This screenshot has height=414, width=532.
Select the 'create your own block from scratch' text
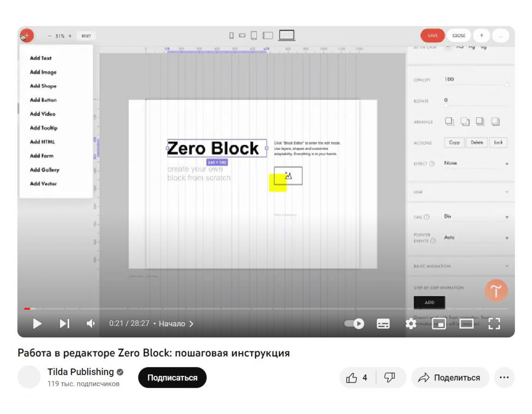click(199, 173)
